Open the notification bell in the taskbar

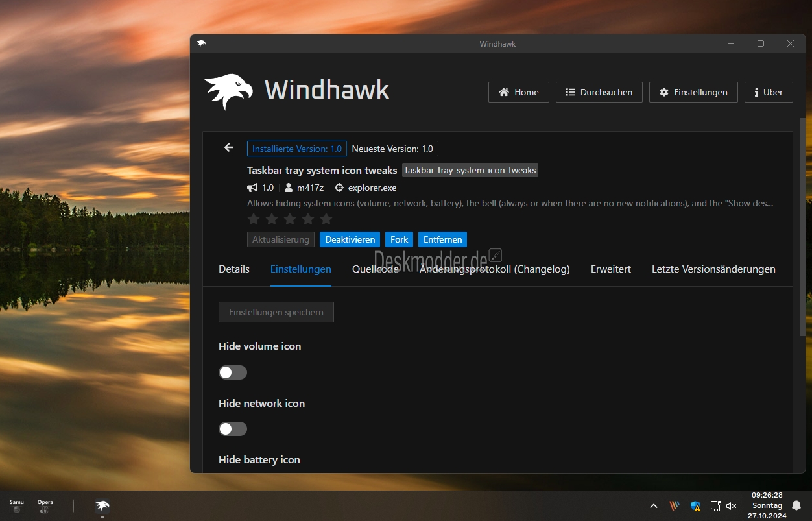click(x=796, y=506)
